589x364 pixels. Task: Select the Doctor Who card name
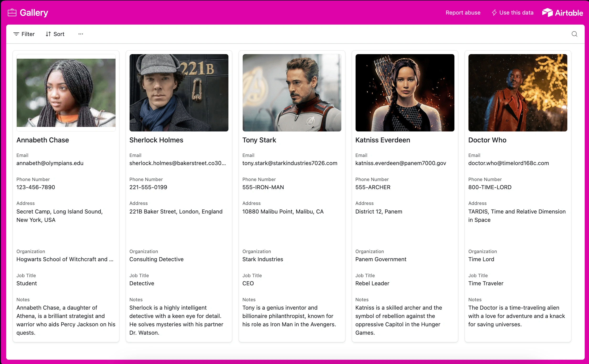click(x=487, y=140)
